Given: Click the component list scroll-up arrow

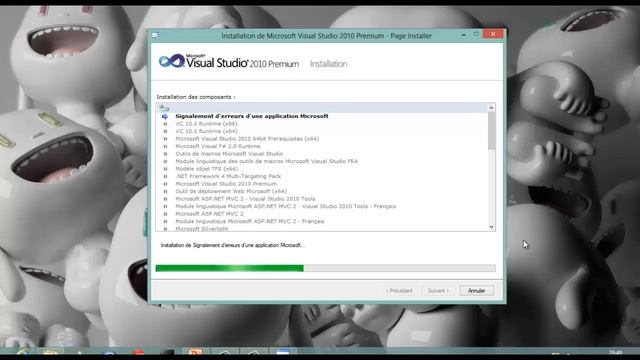Looking at the screenshot, I should click(491, 108).
